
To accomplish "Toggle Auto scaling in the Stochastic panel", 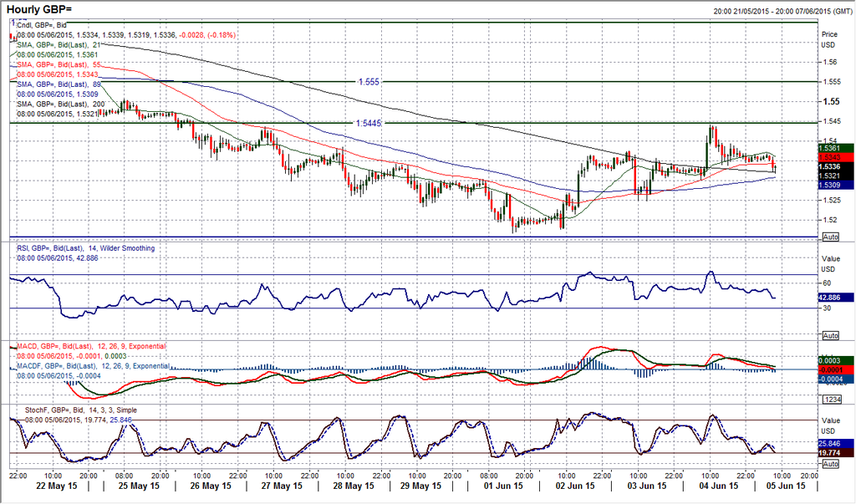I will [830, 464].
